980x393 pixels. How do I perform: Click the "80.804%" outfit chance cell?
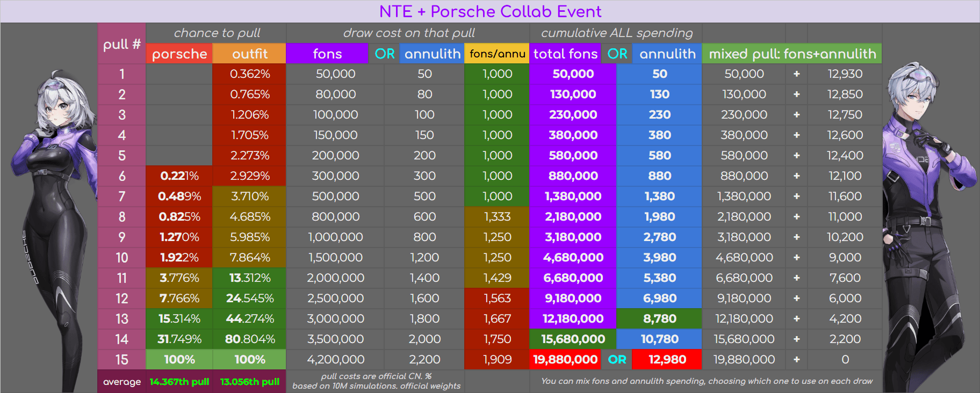[x=250, y=339]
